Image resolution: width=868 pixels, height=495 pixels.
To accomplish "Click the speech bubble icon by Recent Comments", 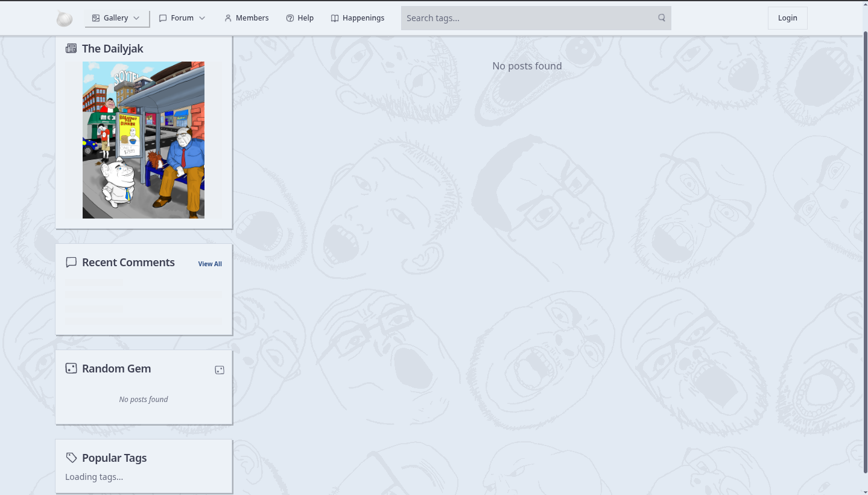I will coord(71,263).
